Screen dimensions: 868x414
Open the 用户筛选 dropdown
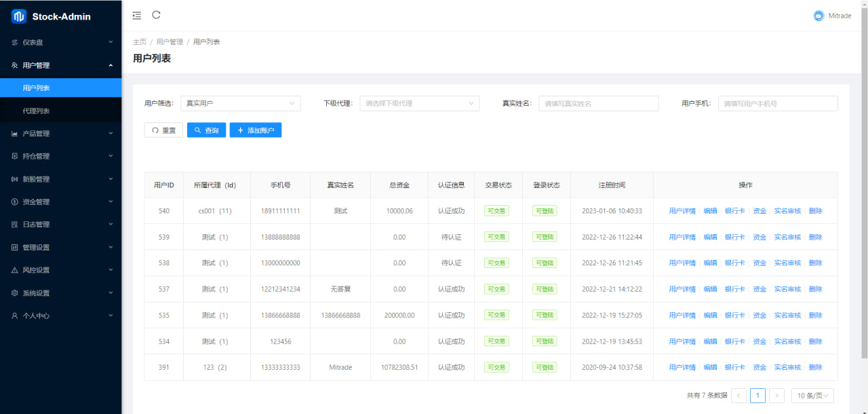240,103
